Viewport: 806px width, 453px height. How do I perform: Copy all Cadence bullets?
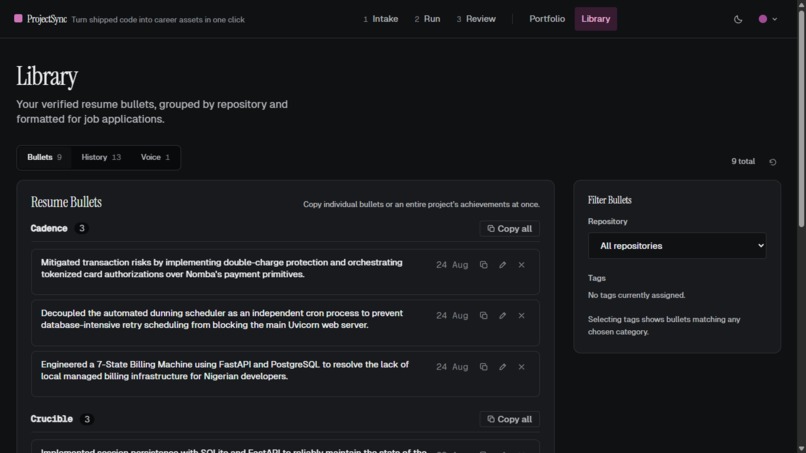pyautogui.click(x=509, y=229)
